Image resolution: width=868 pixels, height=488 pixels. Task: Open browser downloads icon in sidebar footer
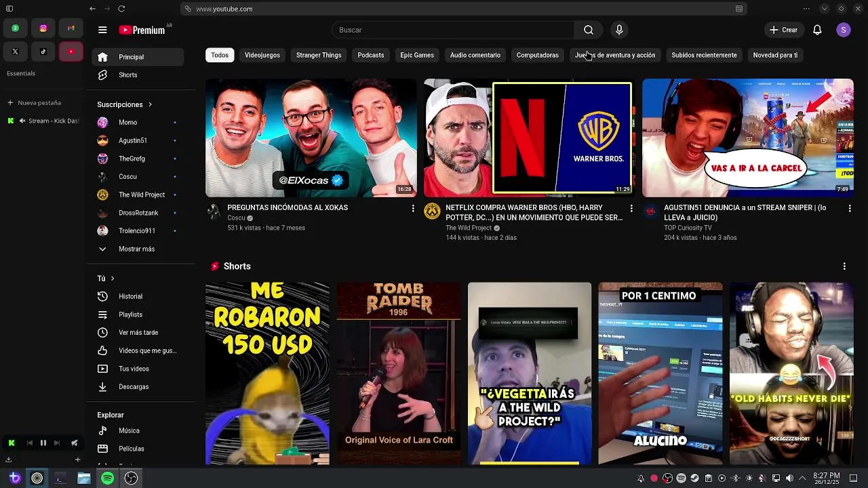click(8, 460)
